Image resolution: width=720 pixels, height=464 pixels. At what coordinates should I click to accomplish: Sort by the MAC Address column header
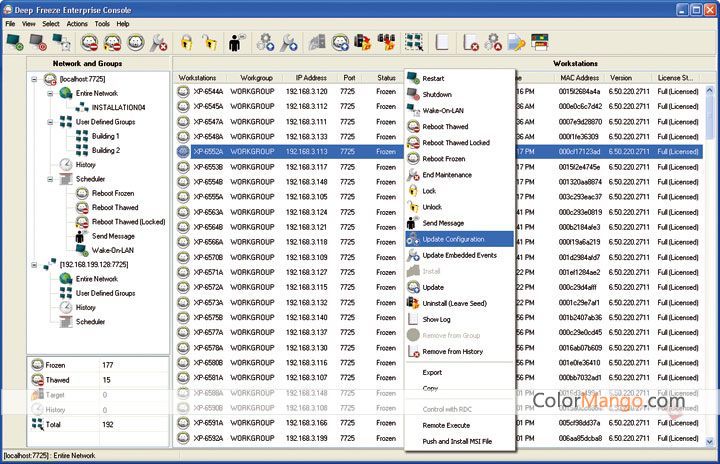pyautogui.click(x=579, y=78)
